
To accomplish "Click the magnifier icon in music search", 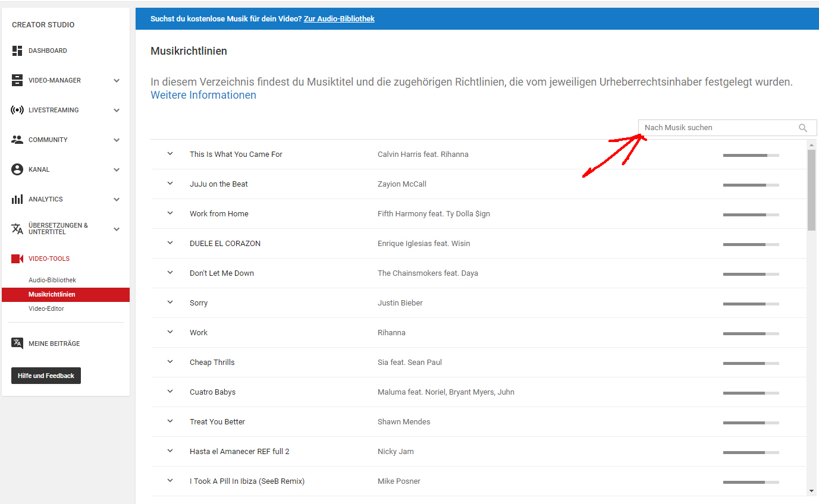I will click(803, 128).
